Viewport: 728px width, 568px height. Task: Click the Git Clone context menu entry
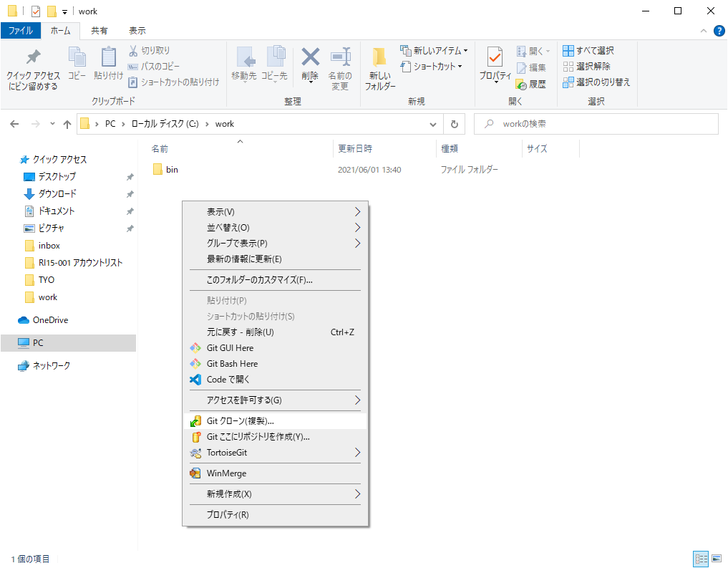tap(240, 421)
